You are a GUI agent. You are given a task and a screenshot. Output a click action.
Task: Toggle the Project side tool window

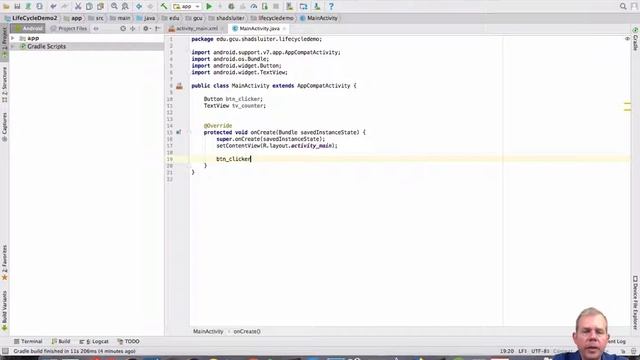[x=4, y=41]
